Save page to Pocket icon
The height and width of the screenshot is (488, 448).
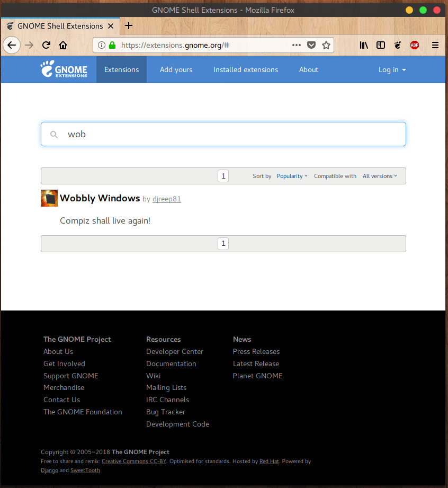point(311,45)
